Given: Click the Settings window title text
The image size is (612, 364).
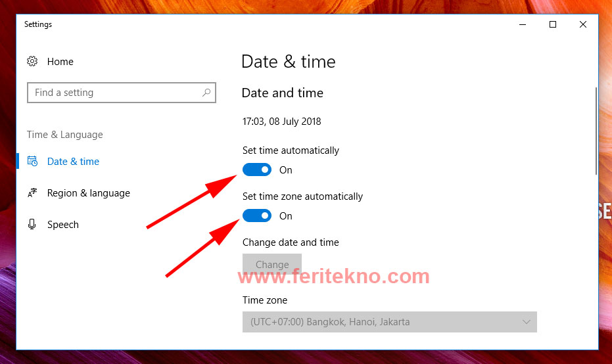Looking at the screenshot, I should tap(38, 24).
